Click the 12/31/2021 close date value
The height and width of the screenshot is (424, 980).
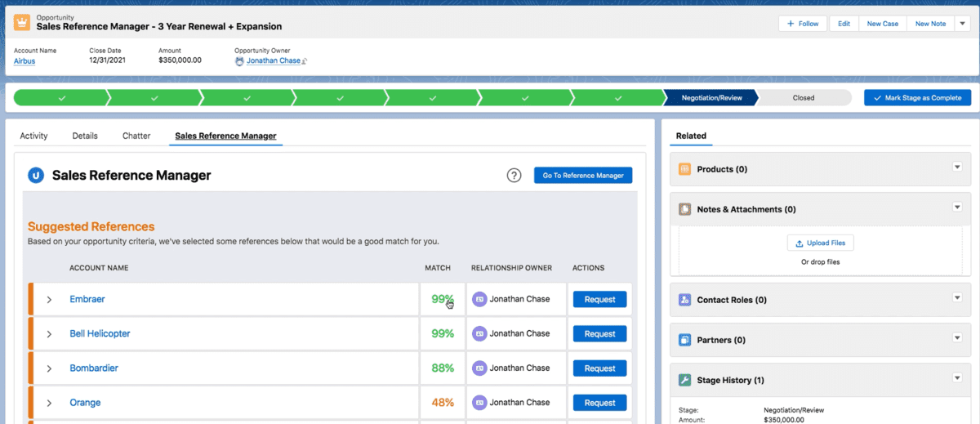109,60
